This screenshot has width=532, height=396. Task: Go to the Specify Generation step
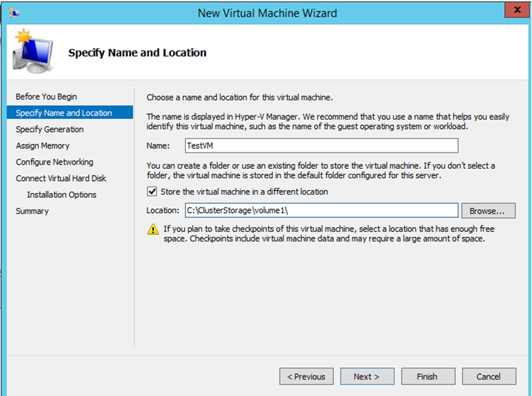[50, 130]
